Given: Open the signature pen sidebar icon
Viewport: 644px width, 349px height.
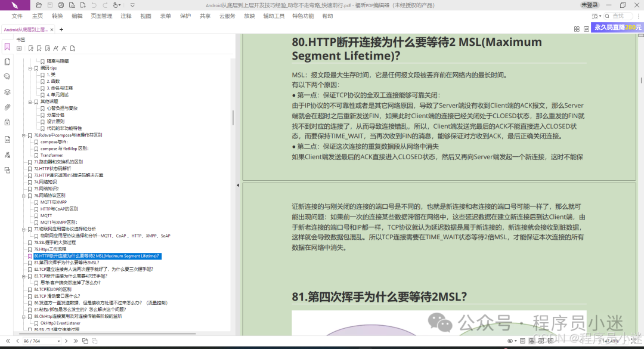Looking at the screenshot, I should click(7, 155).
